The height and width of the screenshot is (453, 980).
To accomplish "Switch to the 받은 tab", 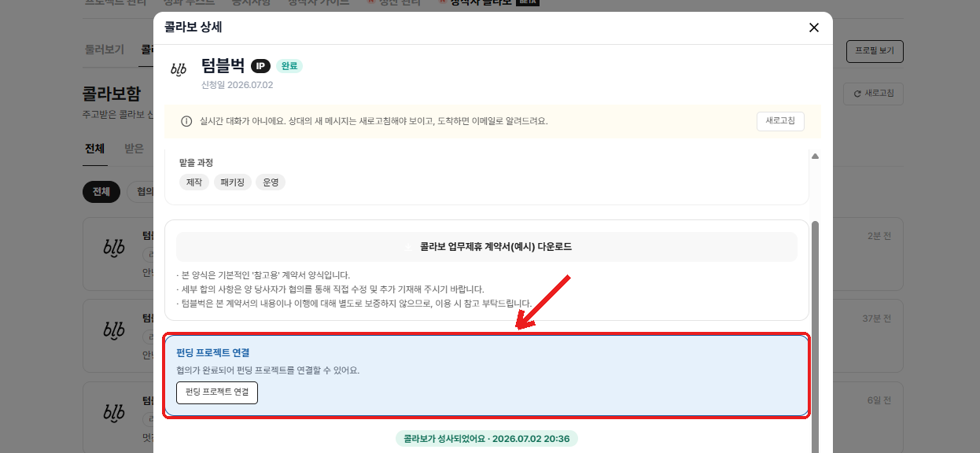I will coord(134,148).
